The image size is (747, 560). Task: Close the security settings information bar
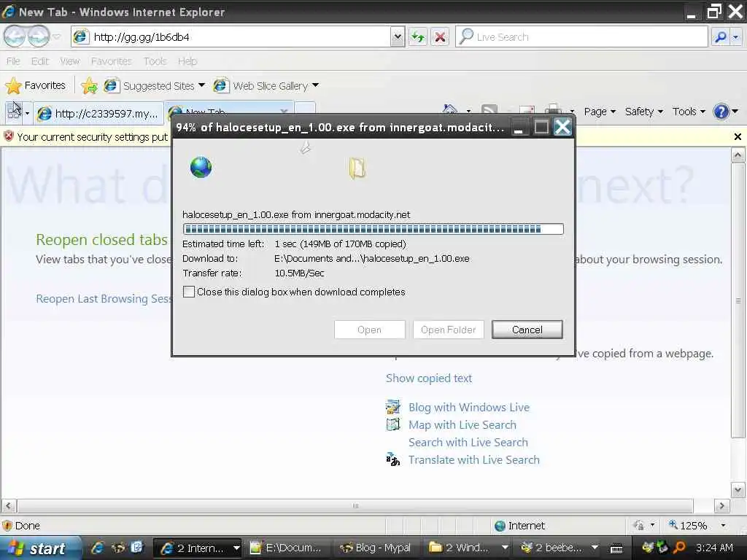click(738, 137)
